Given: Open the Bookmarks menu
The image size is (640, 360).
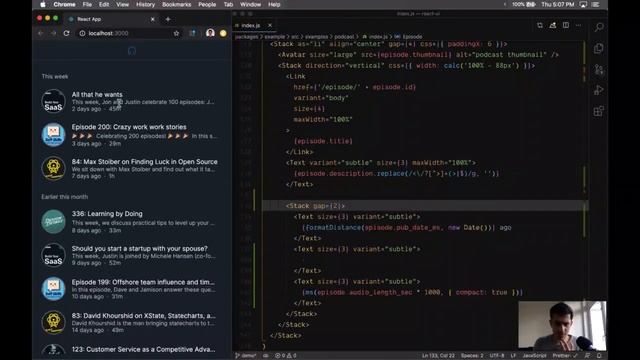Looking at the screenshot, I should point(176,4).
